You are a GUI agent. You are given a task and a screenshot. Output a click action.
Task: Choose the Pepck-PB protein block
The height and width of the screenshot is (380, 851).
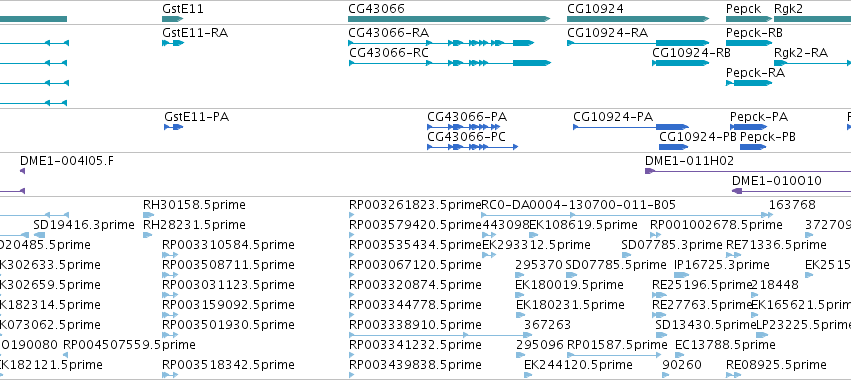[753, 147]
